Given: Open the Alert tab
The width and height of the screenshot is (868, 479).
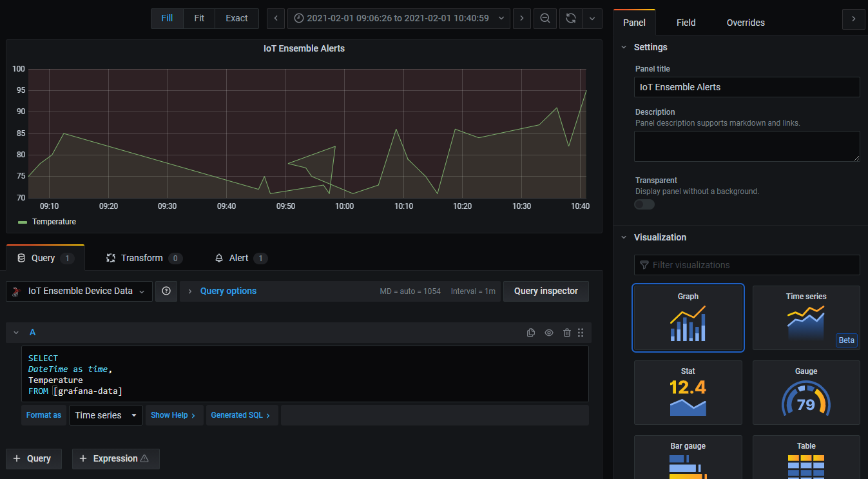Looking at the screenshot, I should coord(240,258).
